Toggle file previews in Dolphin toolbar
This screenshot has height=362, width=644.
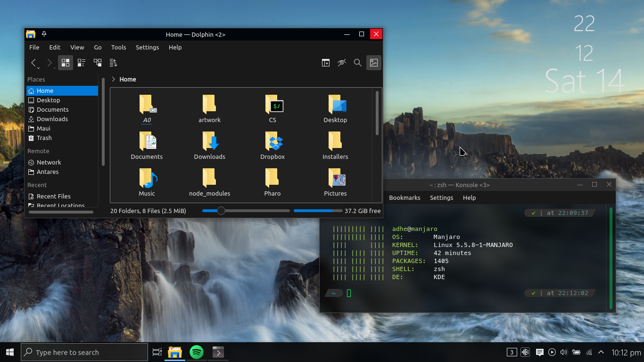point(374,63)
